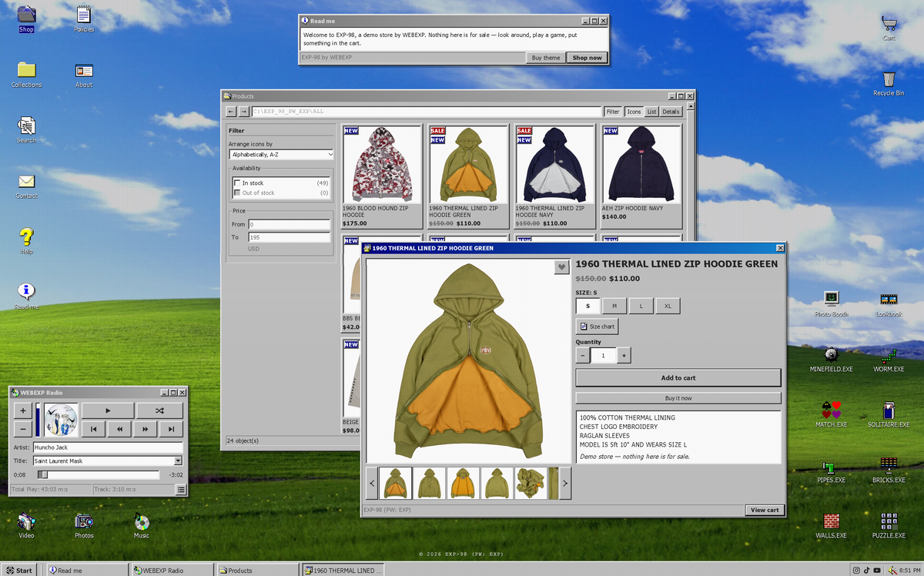Launch the PIPES.EXE game icon
This screenshot has height=576, width=924.
coord(831,470)
